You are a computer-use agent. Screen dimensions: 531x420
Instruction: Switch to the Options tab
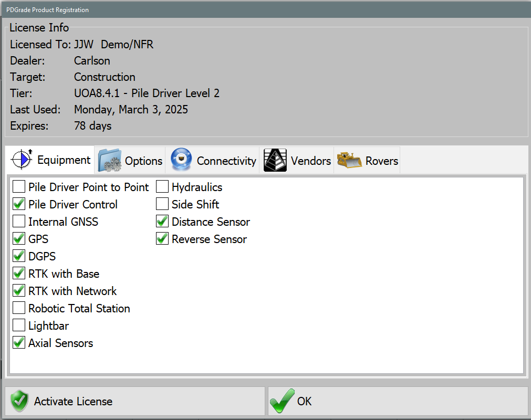point(143,161)
